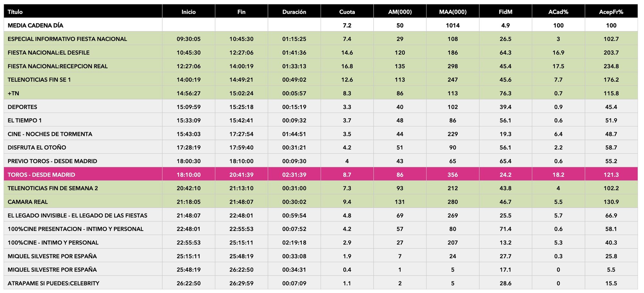Select the Duración column header
The width and height of the screenshot is (644, 293).
(294, 12)
